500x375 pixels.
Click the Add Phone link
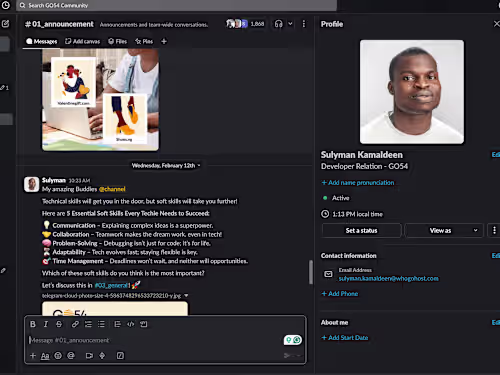[340, 294]
